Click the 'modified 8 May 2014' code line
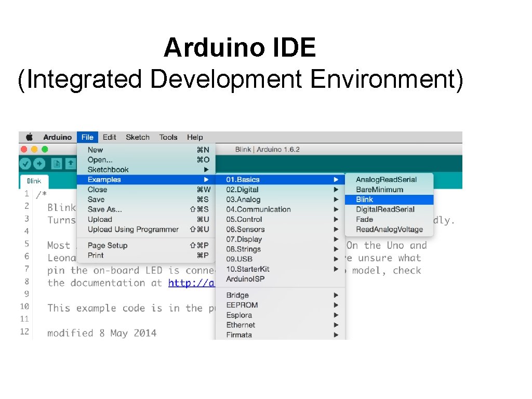532x399 pixels. 102,333
